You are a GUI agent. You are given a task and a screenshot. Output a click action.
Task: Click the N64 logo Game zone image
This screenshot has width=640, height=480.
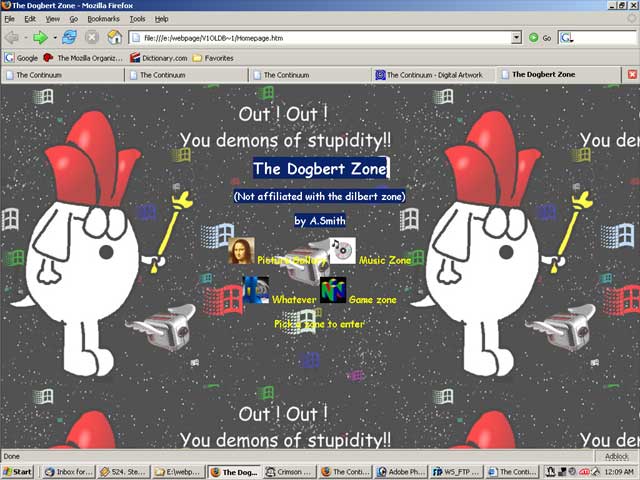click(332, 291)
